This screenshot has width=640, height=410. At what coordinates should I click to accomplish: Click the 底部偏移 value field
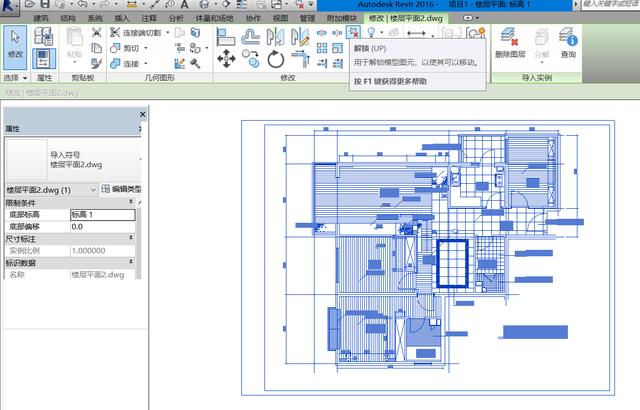(100, 226)
